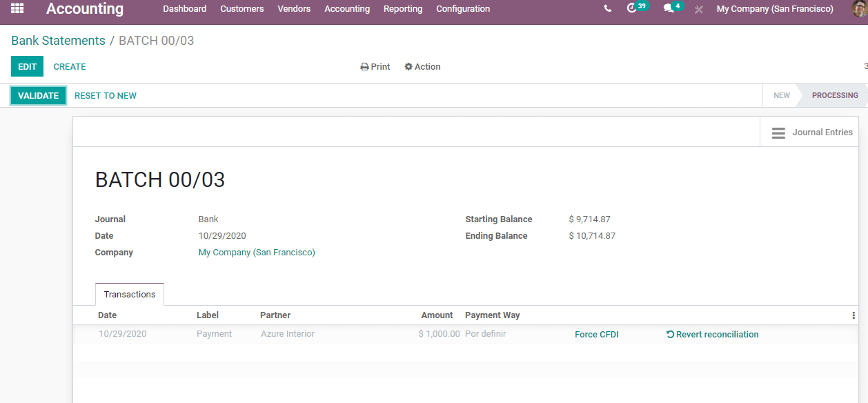Image resolution: width=868 pixels, height=403 pixels.
Task: Select the Transactions tab
Action: pos(130,295)
